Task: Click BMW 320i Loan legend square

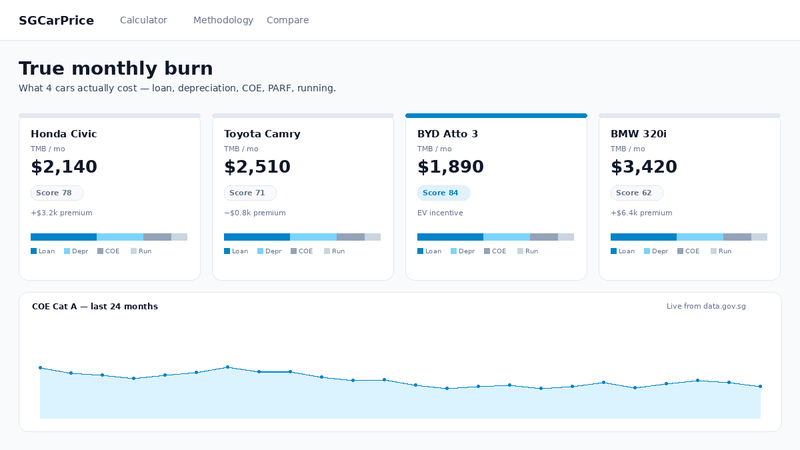Action: click(x=614, y=251)
